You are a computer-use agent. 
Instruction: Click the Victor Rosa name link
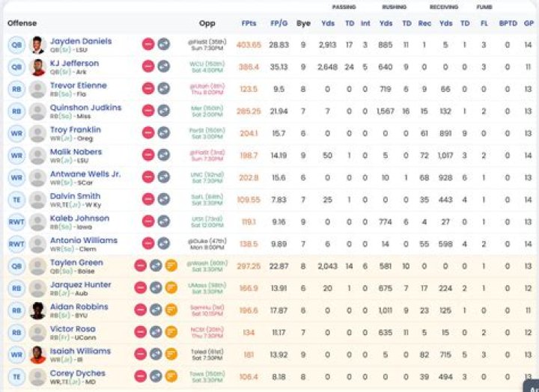coord(73,328)
